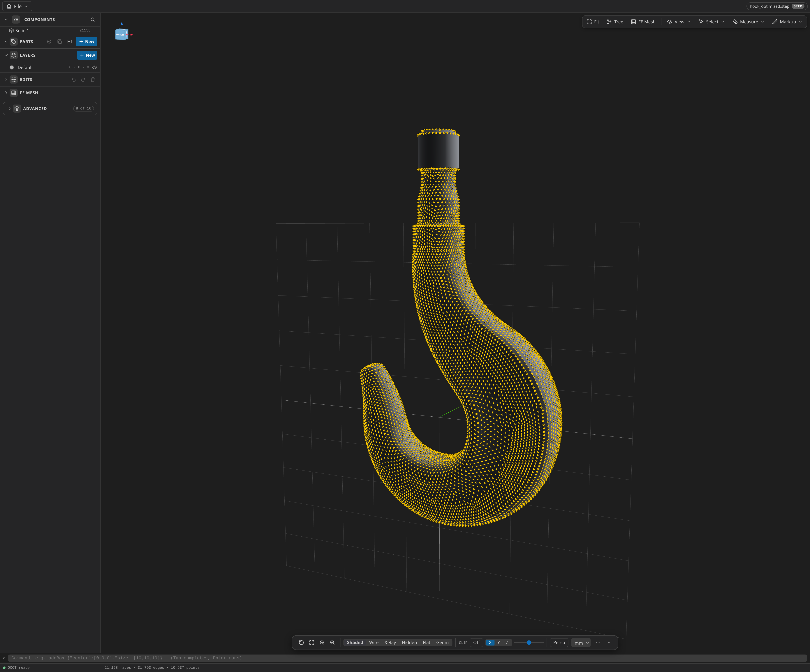Viewport: 810px width, 672px height.
Task: Click the Parts tag icon
Action: [x=14, y=42]
